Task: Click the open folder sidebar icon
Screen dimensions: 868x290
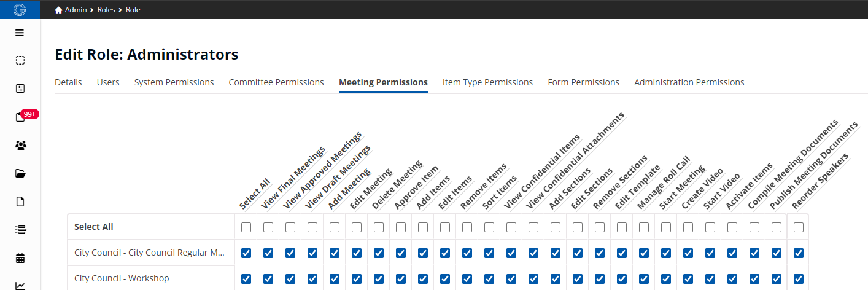Action: pyautogui.click(x=20, y=174)
